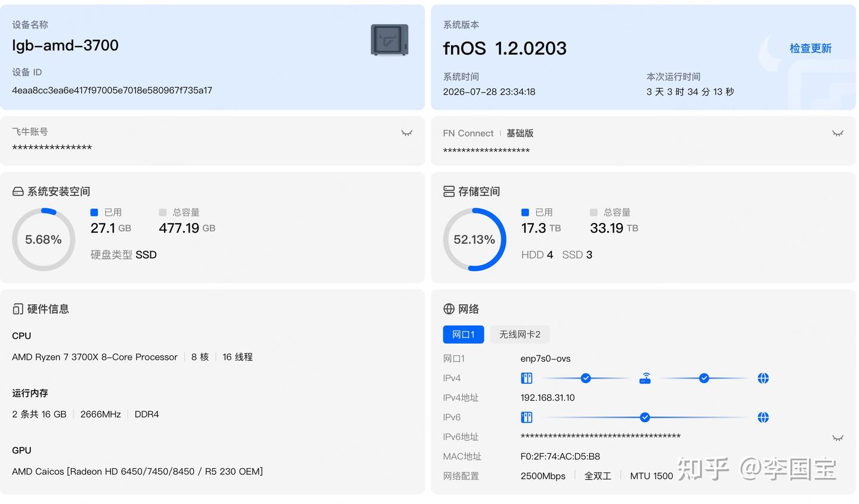The height and width of the screenshot is (504, 859).
Task: Click the 2500Mbps link speed
Action: (x=543, y=477)
